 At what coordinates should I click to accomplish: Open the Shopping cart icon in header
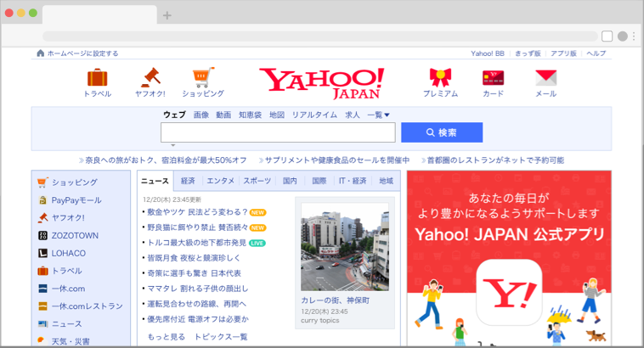click(x=203, y=77)
